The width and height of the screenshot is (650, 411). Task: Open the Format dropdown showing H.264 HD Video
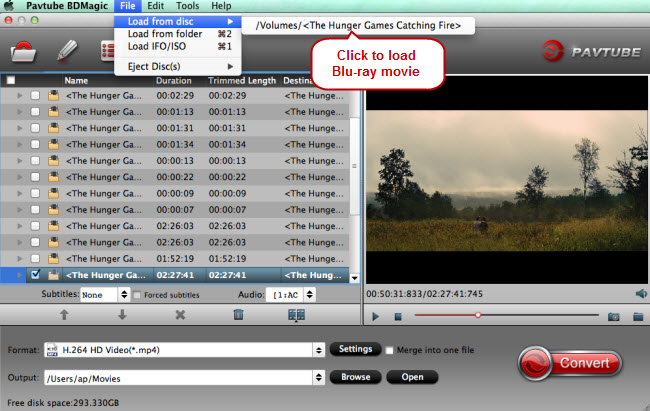coord(185,350)
